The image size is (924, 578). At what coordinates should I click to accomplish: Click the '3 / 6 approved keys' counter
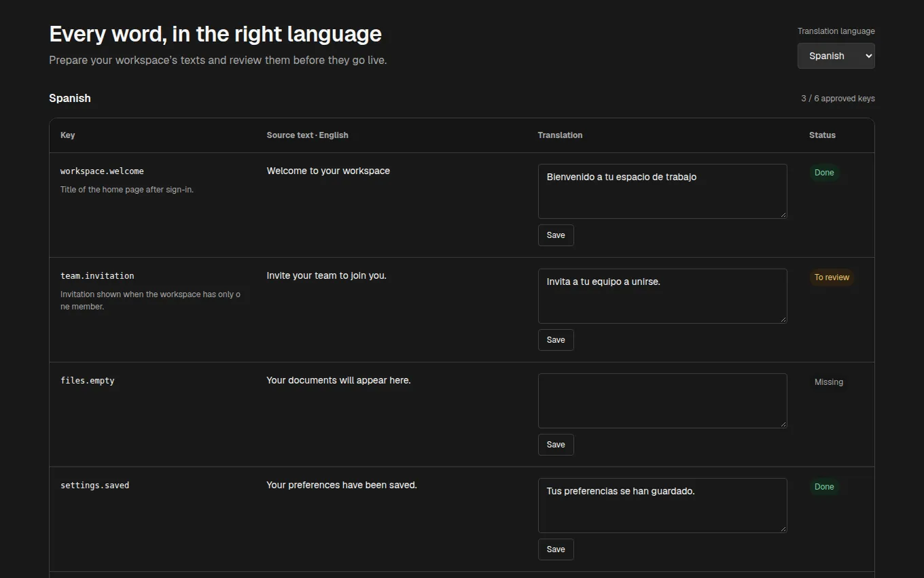pyautogui.click(x=838, y=99)
